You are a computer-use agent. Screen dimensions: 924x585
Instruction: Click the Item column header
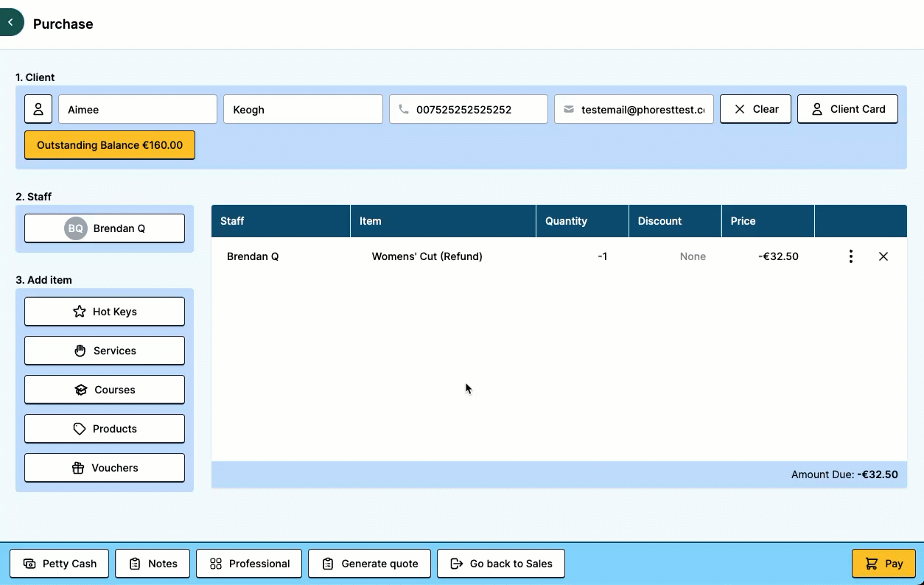(444, 221)
